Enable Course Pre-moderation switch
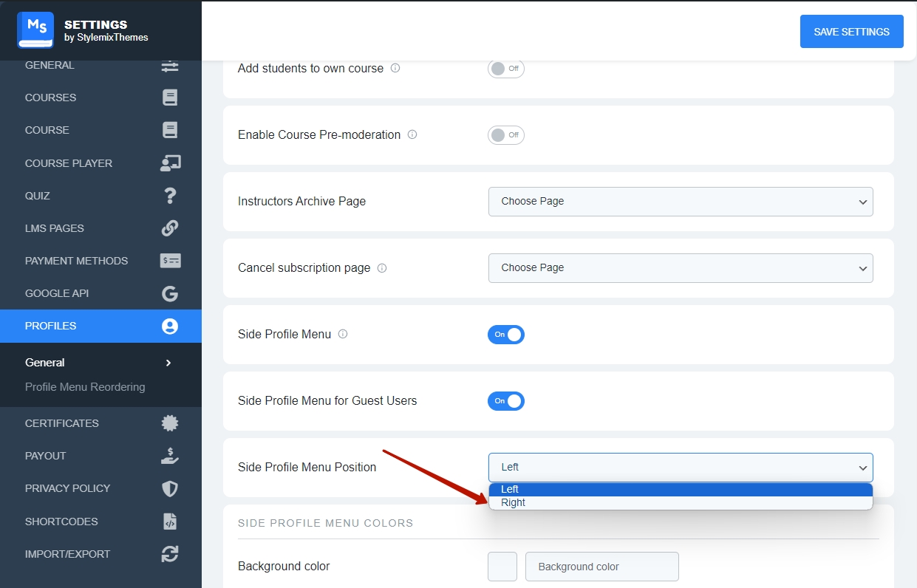The width and height of the screenshot is (917, 588). 506,135
